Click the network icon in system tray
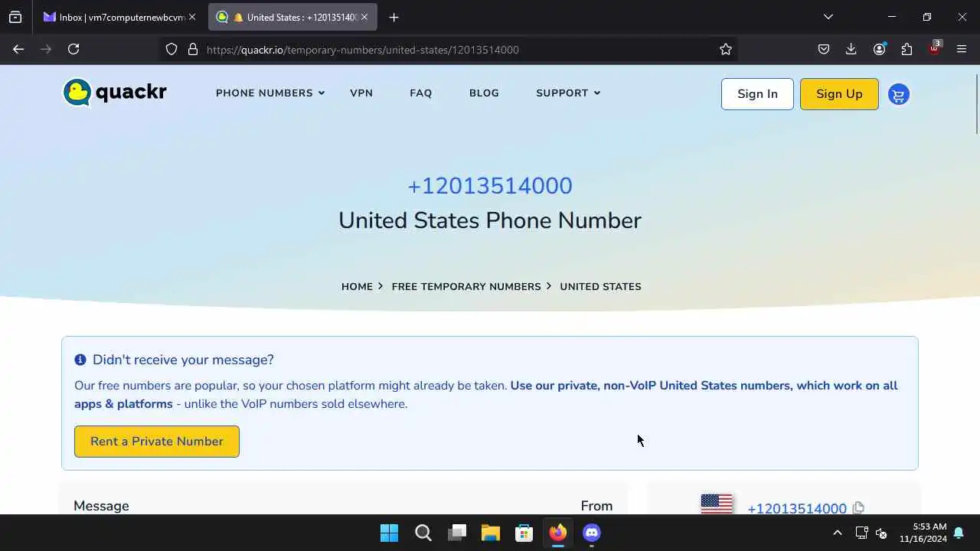 861,533
